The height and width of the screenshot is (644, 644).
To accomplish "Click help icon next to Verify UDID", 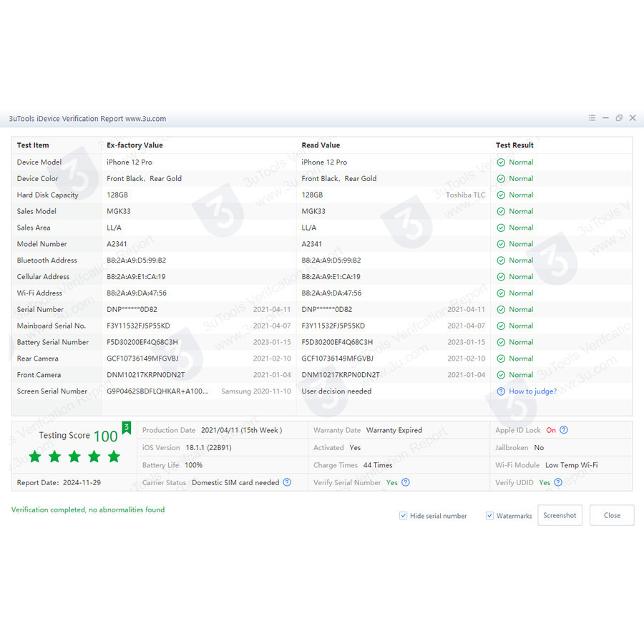I will pyautogui.click(x=557, y=482).
